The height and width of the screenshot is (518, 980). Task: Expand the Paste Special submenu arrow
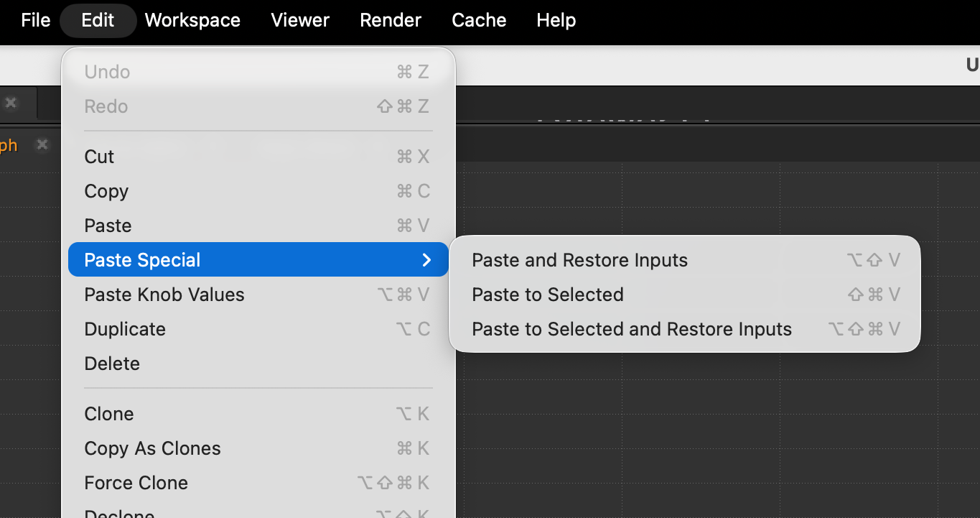pos(426,260)
